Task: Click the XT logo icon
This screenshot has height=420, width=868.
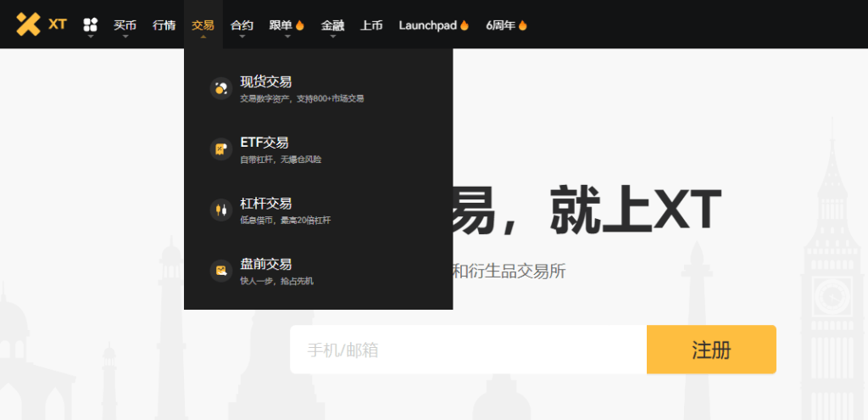Action: 29,24
